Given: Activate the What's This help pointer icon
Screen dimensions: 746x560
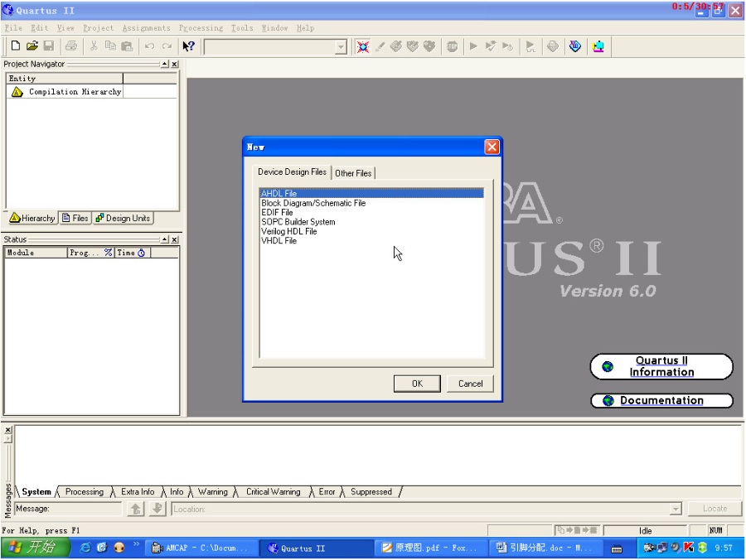Looking at the screenshot, I should (x=188, y=46).
